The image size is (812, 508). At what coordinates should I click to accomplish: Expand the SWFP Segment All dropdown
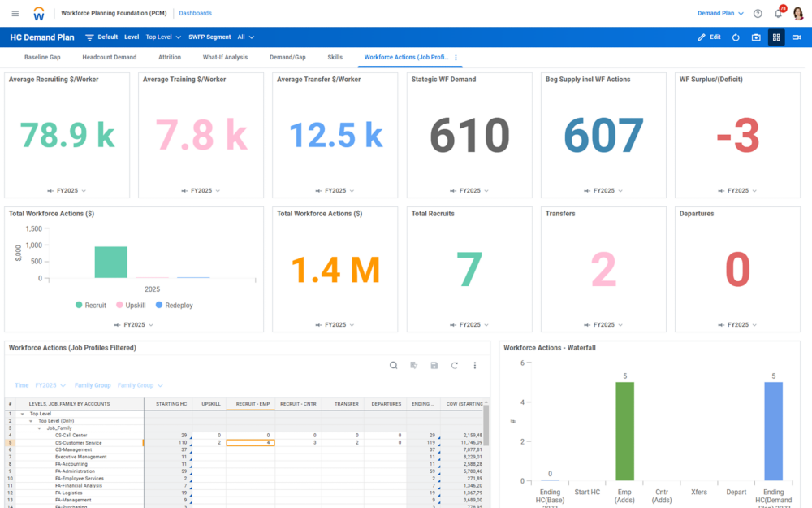[x=246, y=37]
